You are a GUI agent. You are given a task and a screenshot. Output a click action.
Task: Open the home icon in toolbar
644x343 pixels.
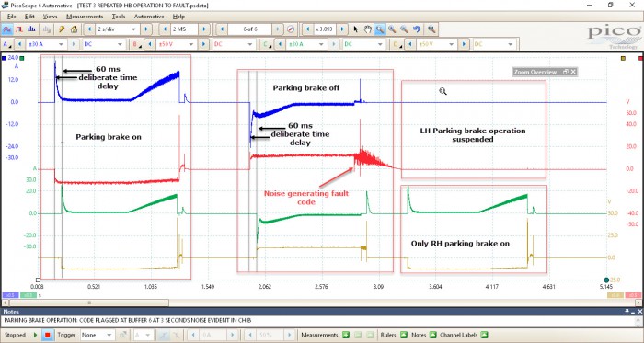74,29
